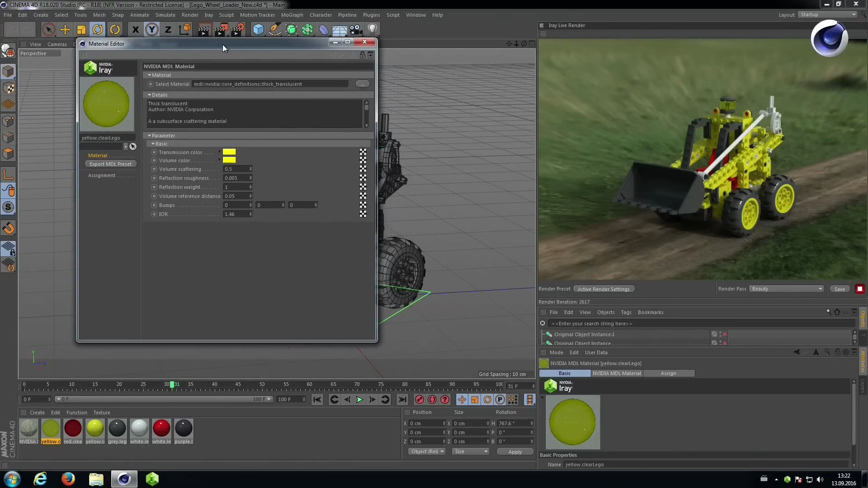Switch to NVIDIA MDL Material tab
Image resolution: width=868 pixels, height=488 pixels.
(x=617, y=373)
